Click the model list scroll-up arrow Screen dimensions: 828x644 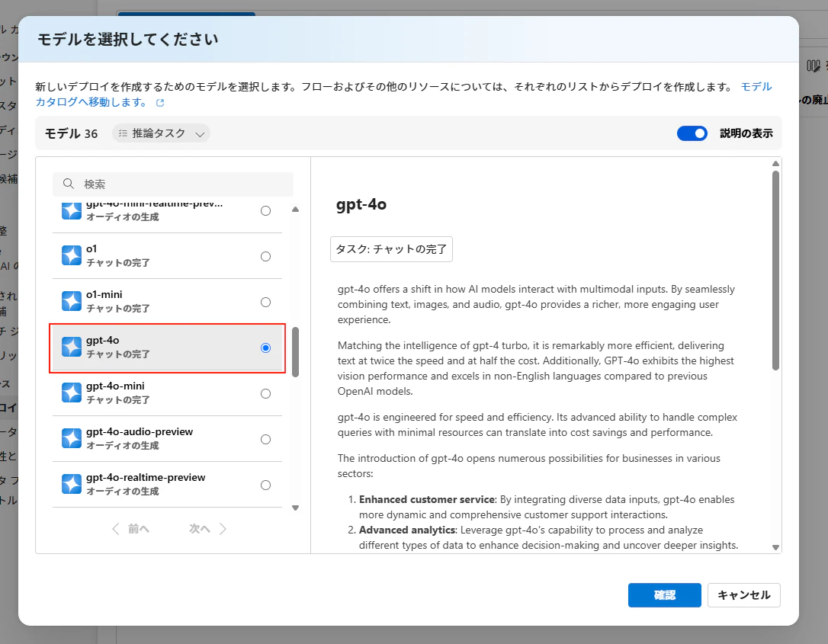[295, 210]
